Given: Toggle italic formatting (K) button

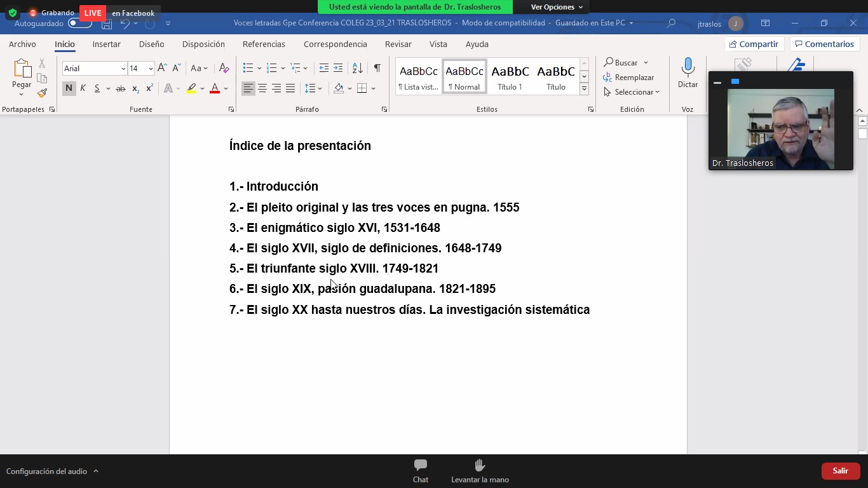Looking at the screenshot, I should coord(83,88).
